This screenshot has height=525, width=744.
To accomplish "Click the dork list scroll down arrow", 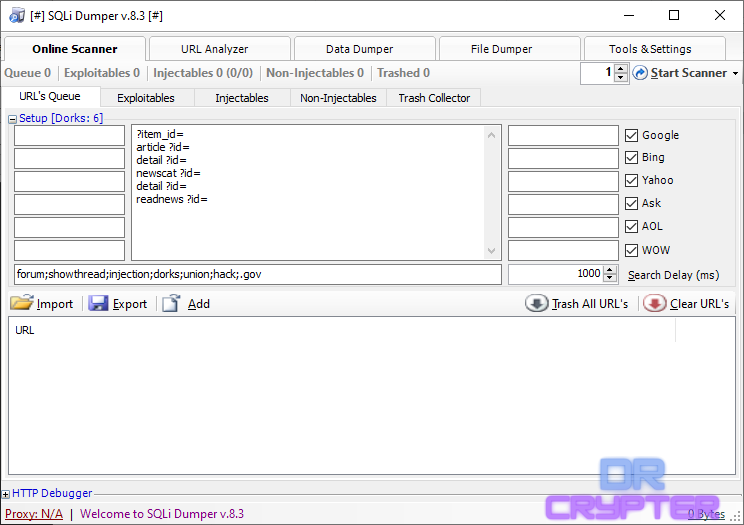I will [492, 251].
